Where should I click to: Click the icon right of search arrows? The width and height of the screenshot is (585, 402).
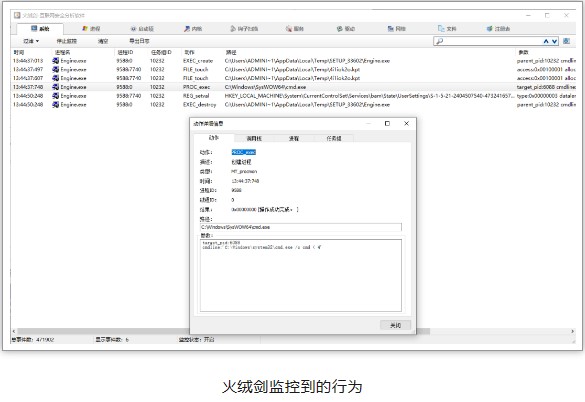[566, 41]
